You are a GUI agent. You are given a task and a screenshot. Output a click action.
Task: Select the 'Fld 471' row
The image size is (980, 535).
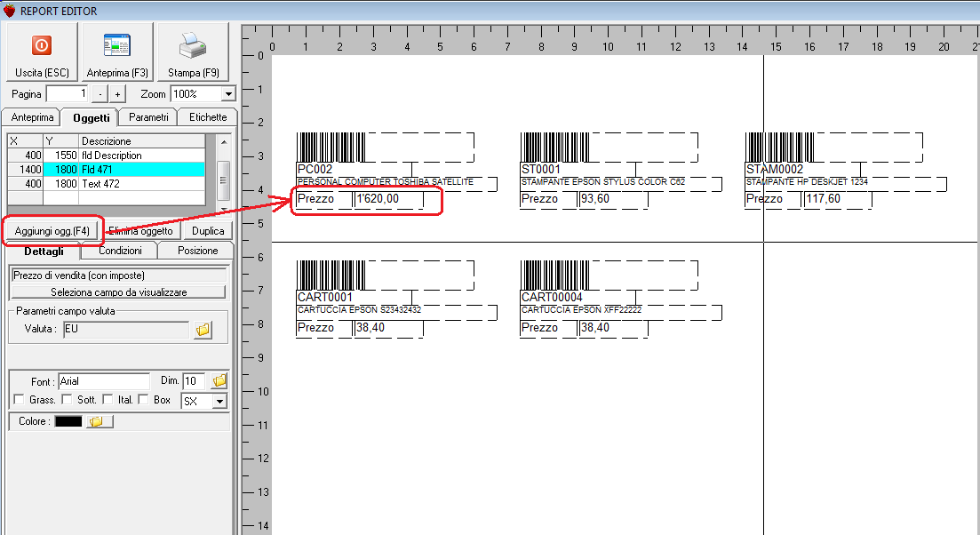tap(107, 170)
